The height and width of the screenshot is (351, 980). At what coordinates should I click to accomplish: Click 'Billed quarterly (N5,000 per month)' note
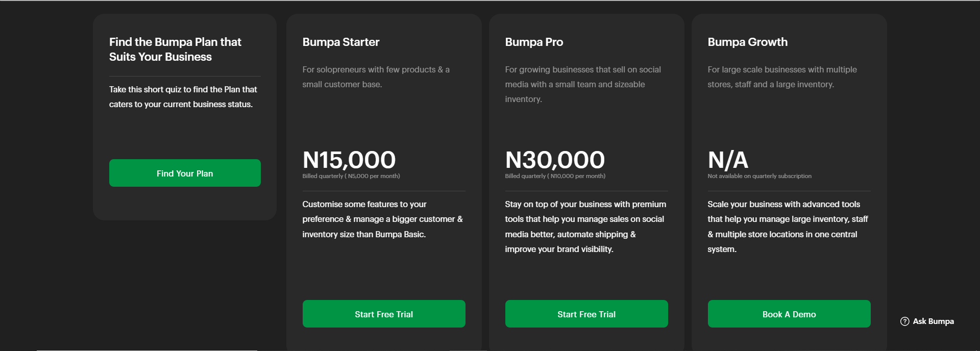point(351,176)
